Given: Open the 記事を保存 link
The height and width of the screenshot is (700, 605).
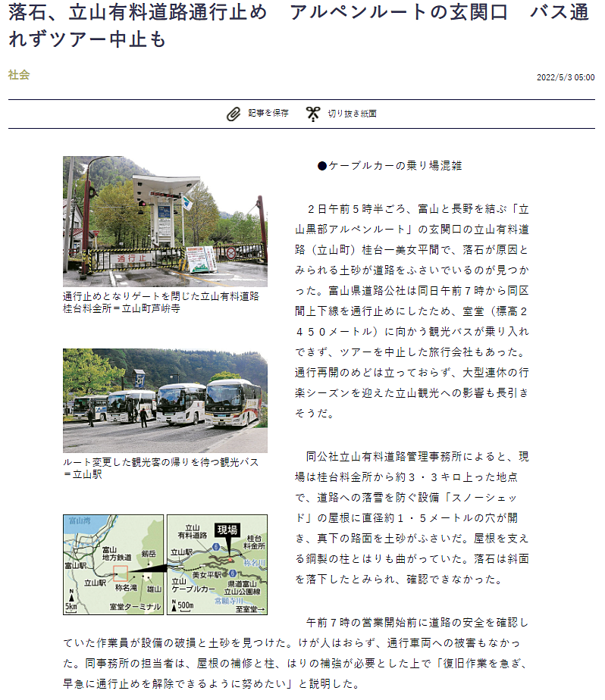Looking at the screenshot, I should (x=268, y=114).
